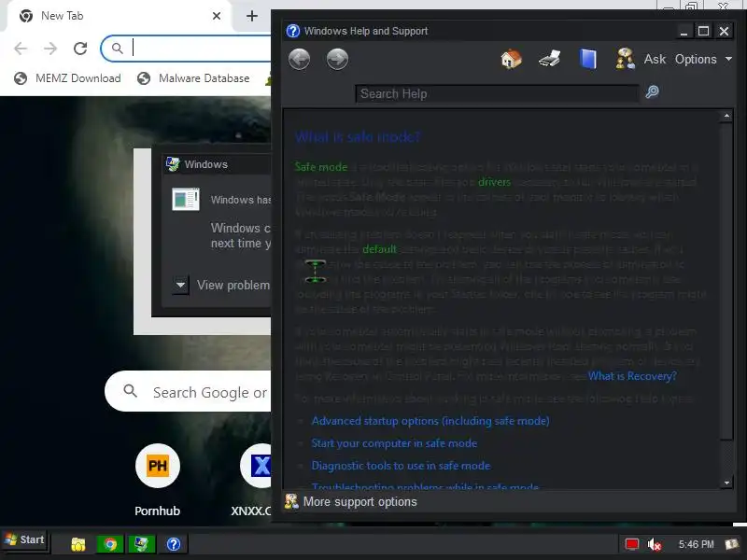Viewport: 747px width, 560px height.
Task: Click the Ask label in Help toolbar
Action: (655, 59)
